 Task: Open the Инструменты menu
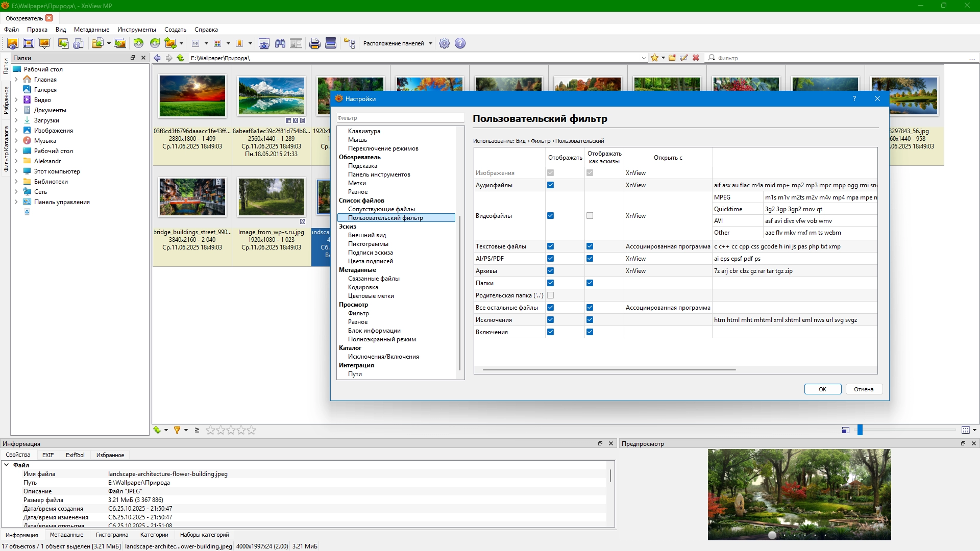(136, 30)
